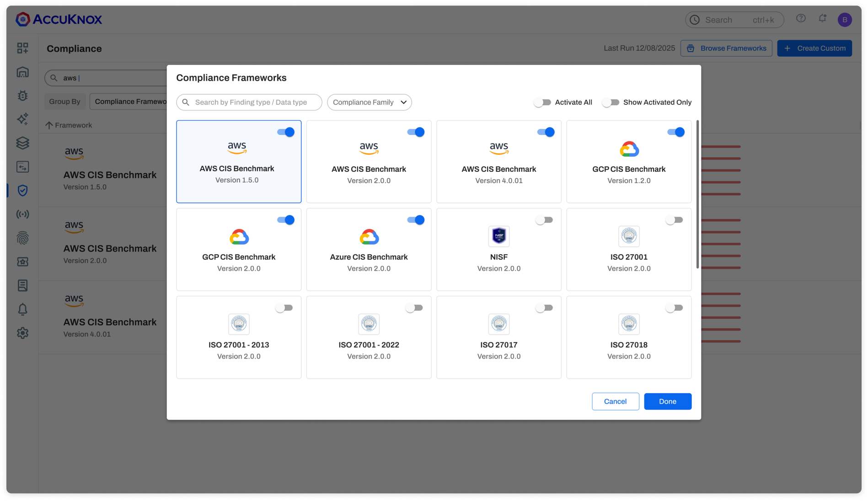This screenshot has width=868, height=501.
Task: Open the compliance shield icon in sidebar
Action: pos(22,190)
